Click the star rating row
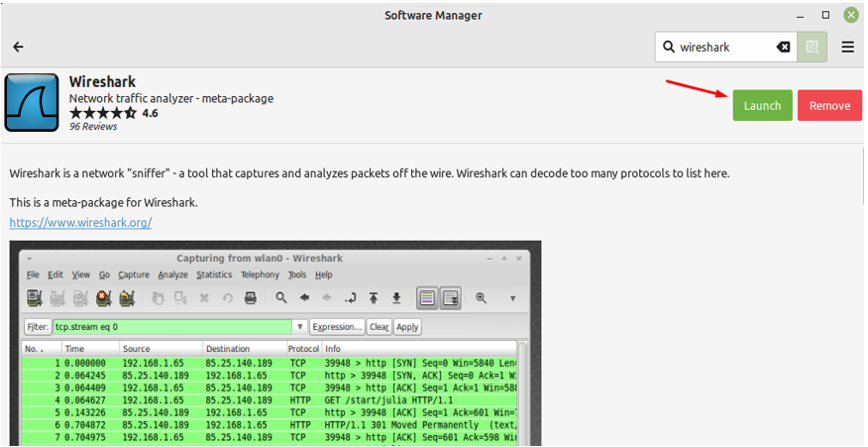 (102, 114)
